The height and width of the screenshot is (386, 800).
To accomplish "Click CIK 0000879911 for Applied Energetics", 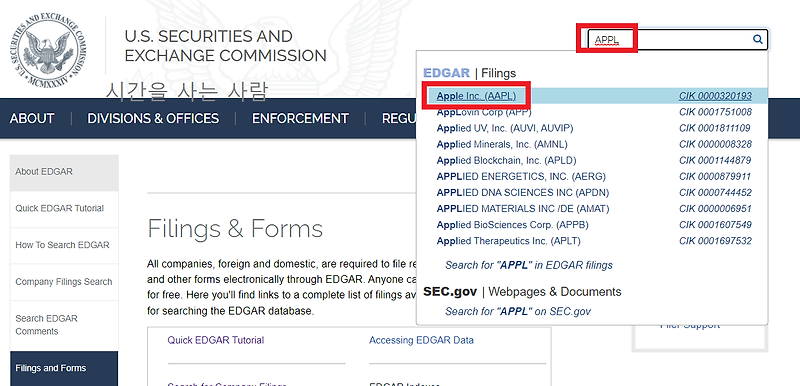I will (x=715, y=177).
